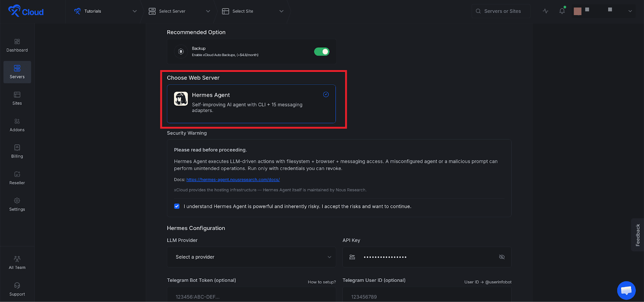644x302 pixels.
Task: Open Support headset icon
Action: (x=17, y=286)
